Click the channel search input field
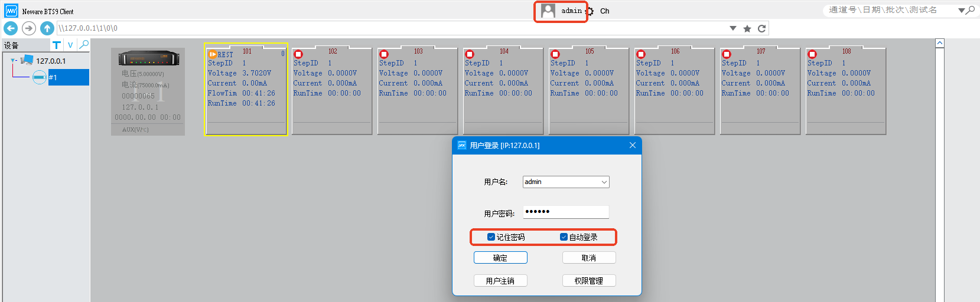The image size is (980, 302). [x=890, y=10]
